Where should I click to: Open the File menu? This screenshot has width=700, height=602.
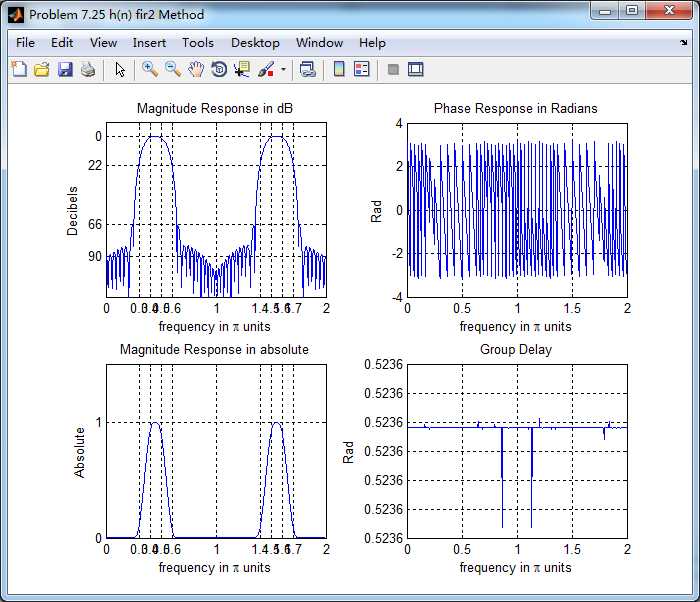point(25,43)
